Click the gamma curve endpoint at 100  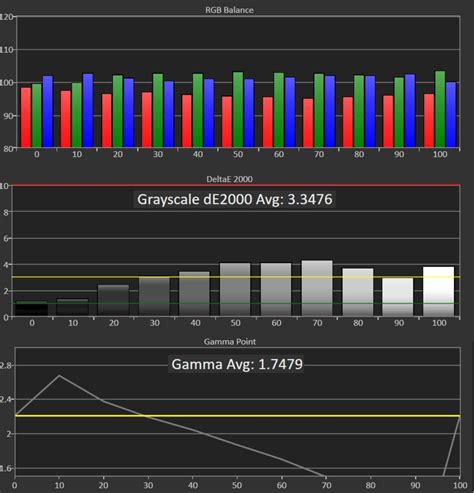coord(460,417)
